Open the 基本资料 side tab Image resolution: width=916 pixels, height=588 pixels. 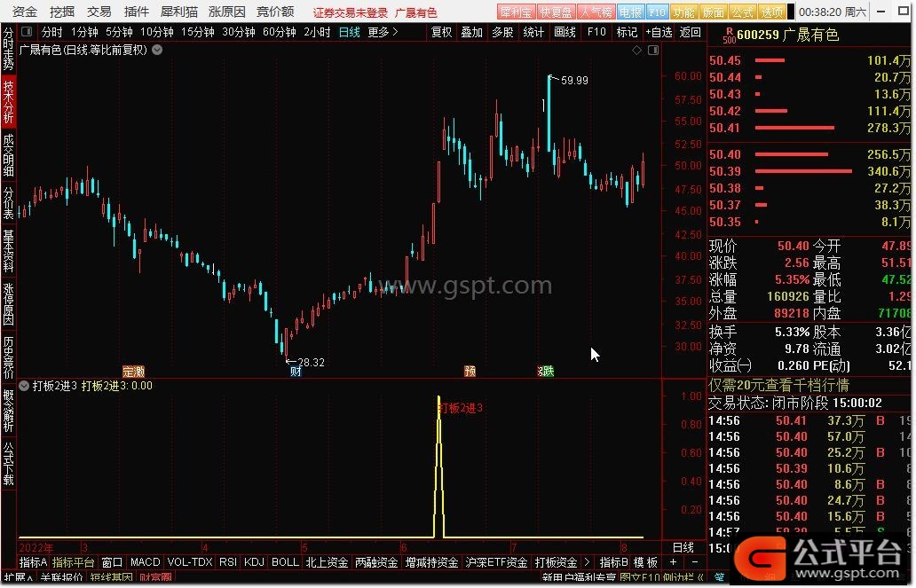coord(8,251)
